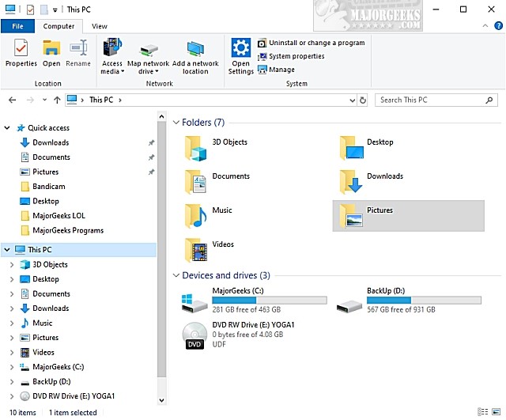506x420 pixels.
Task: Click the Add a network location icon
Action: [195, 54]
